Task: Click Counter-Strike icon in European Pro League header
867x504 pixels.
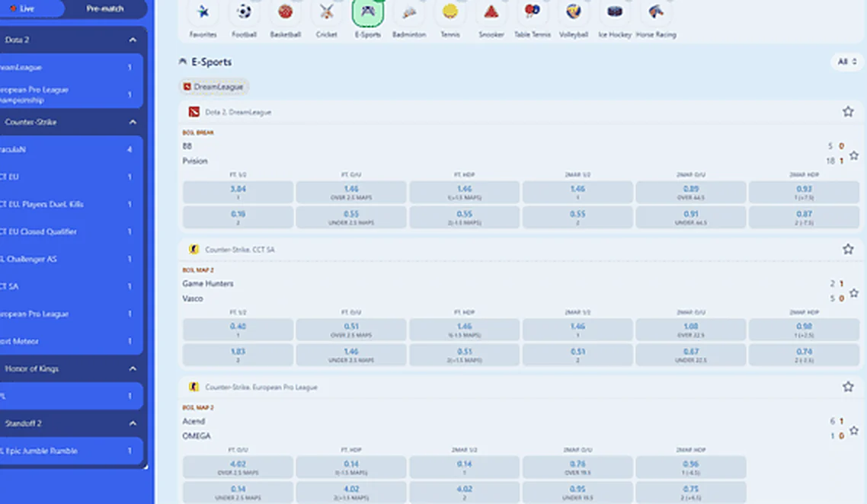Action: (x=194, y=387)
